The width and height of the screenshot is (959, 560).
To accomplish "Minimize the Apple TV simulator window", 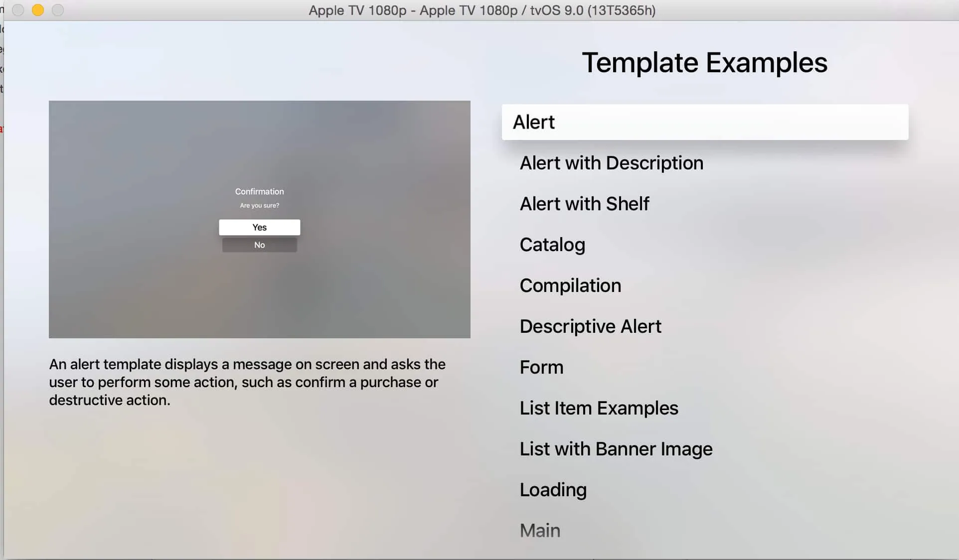I will (x=37, y=9).
